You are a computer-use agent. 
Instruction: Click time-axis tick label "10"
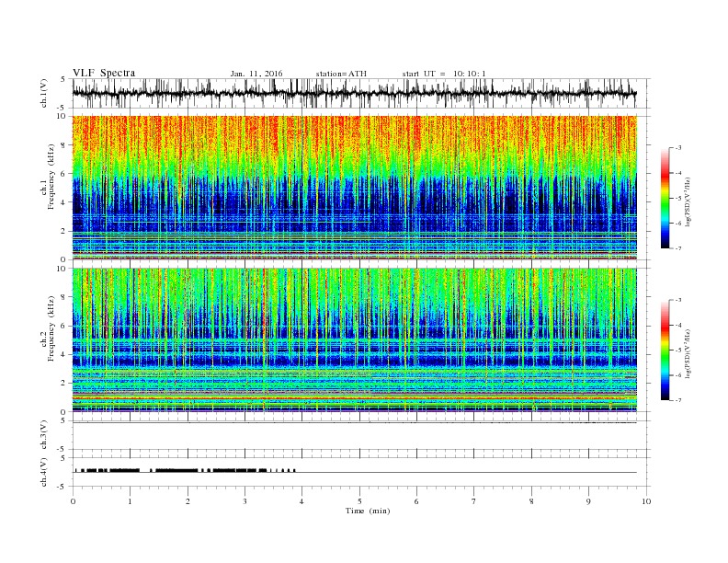tap(646, 501)
